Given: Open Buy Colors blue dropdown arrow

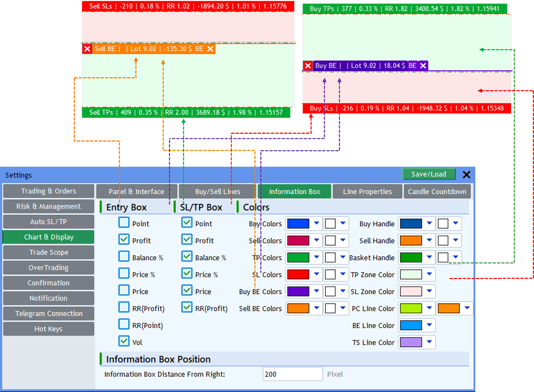Looking at the screenshot, I should (x=317, y=223).
